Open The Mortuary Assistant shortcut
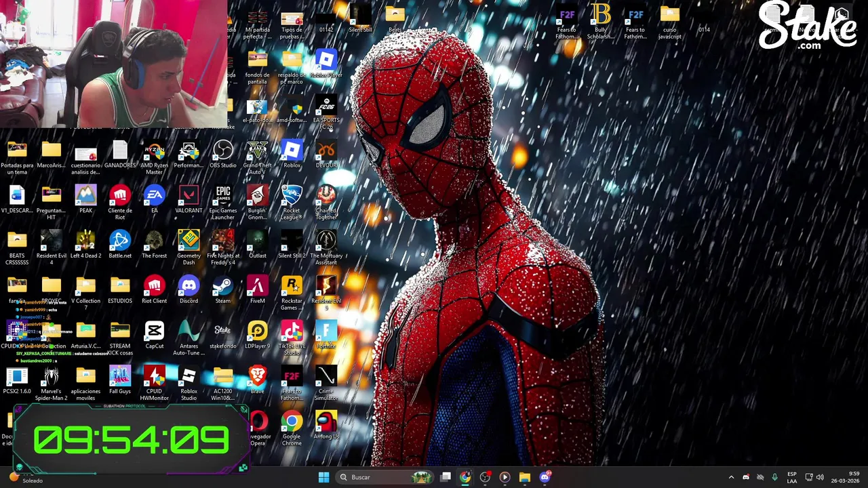Screen dimensions: 868x488 point(326,248)
